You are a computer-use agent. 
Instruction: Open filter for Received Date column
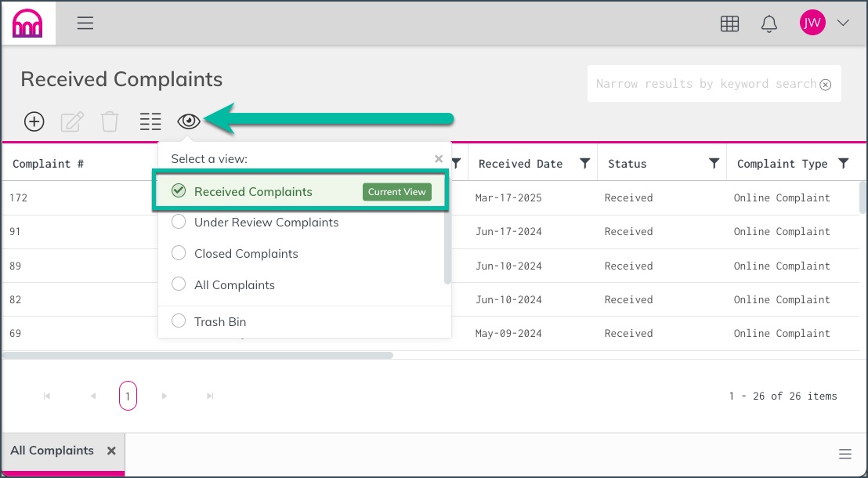[584, 164]
